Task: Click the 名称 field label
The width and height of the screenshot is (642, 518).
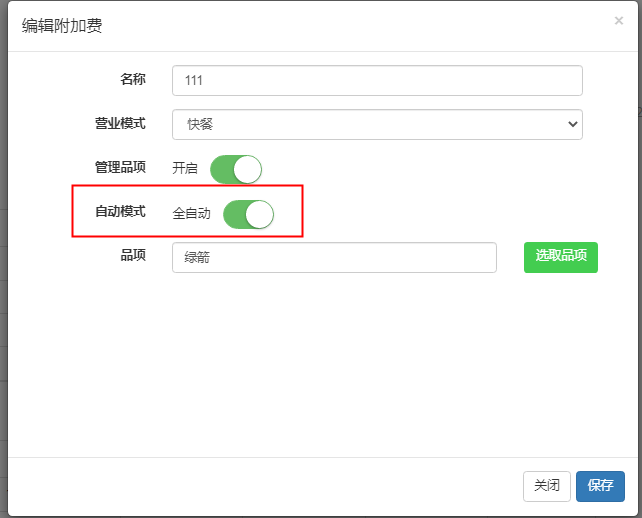Action: point(132,79)
